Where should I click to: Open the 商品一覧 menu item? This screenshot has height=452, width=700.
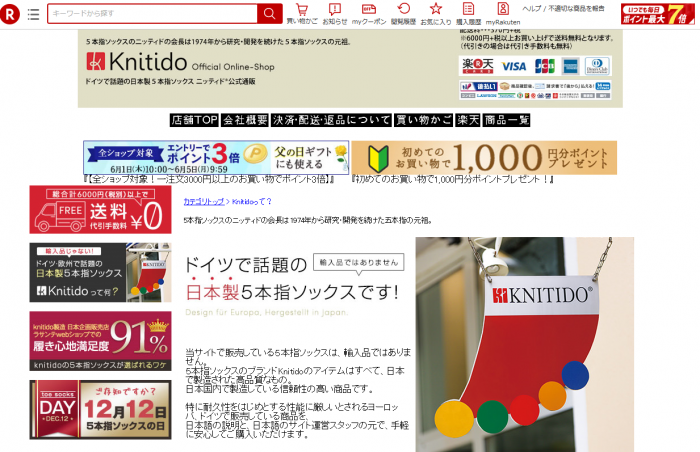click(x=506, y=120)
